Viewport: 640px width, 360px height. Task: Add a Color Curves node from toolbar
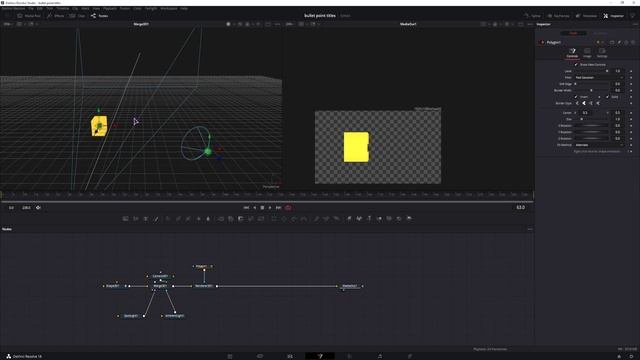pyautogui.click(x=178, y=219)
